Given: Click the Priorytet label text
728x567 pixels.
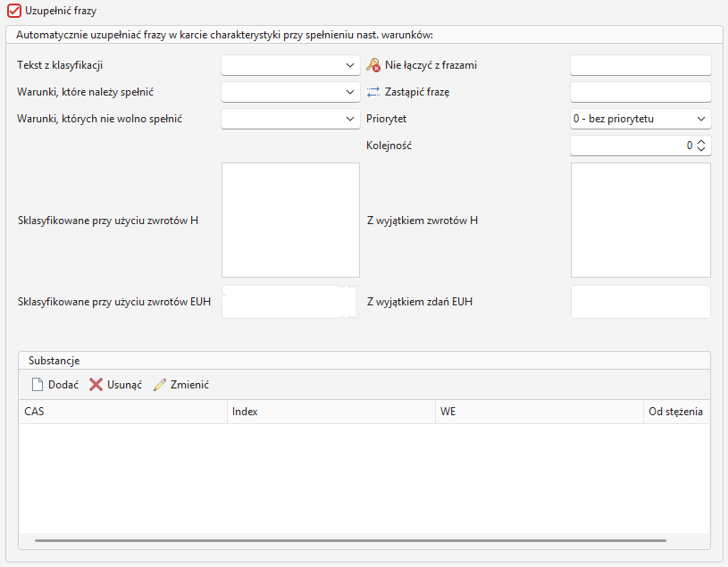Looking at the screenshot, I should click(x=386, y=119).
